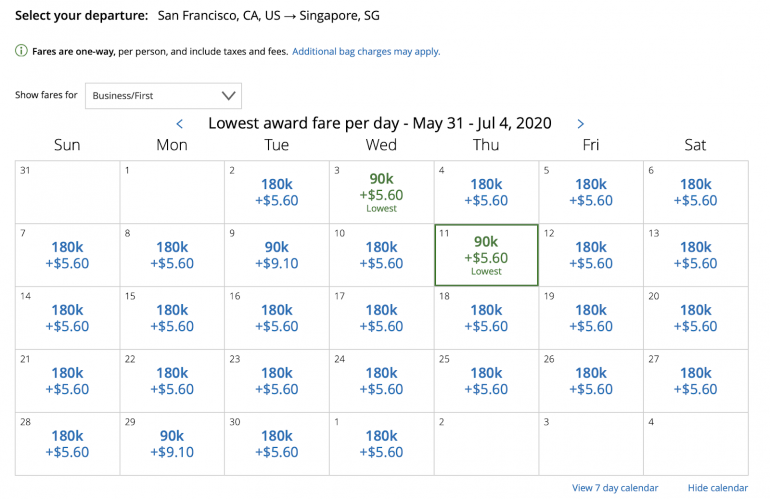This screenshot has width=770, height=499.
Task: Open View 7 day calendar link
Action: [x=615, y=488]
